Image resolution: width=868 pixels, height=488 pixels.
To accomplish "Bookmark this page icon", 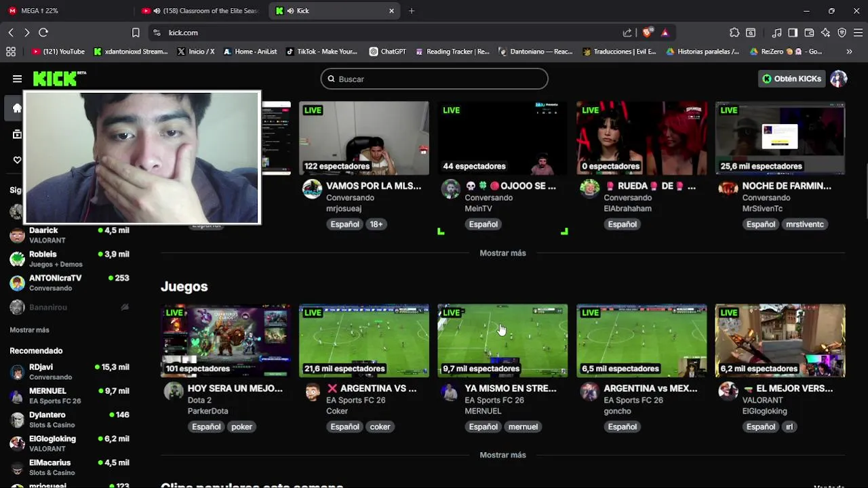I will pos(136,33).
